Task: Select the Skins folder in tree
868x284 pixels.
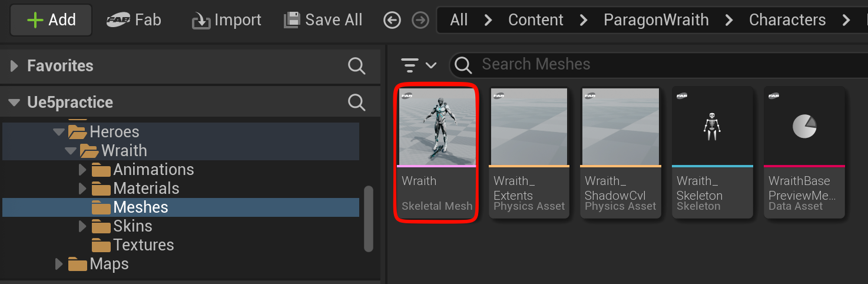Action: point(132,226)
